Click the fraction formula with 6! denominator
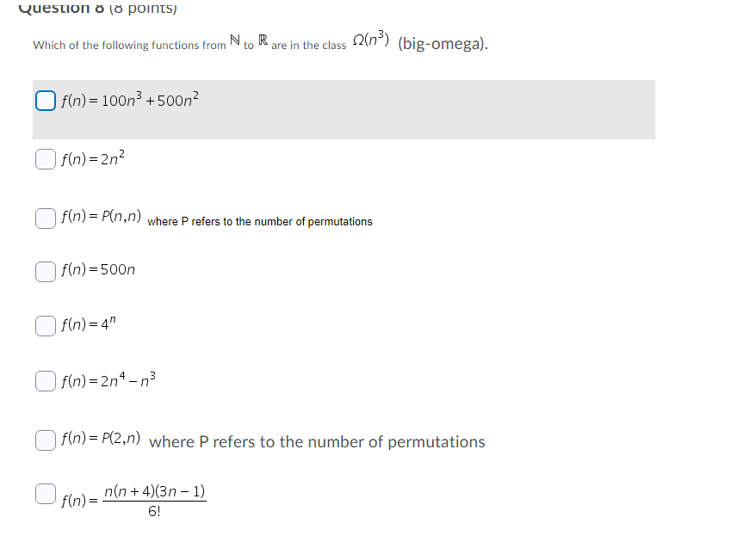 point(133,499)
